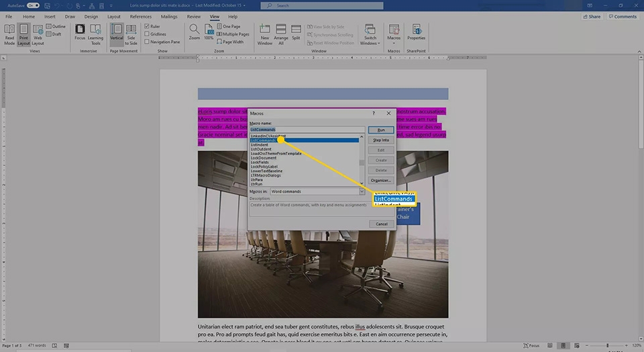Open SharePoint Properties
644x352 pixels.
point(417,32)
